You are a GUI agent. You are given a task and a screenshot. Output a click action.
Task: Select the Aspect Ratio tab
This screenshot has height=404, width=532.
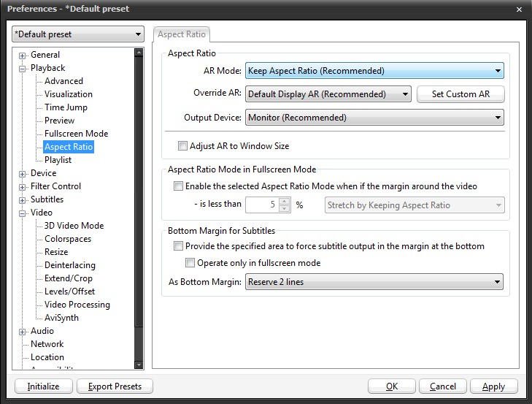click(182, 34)
